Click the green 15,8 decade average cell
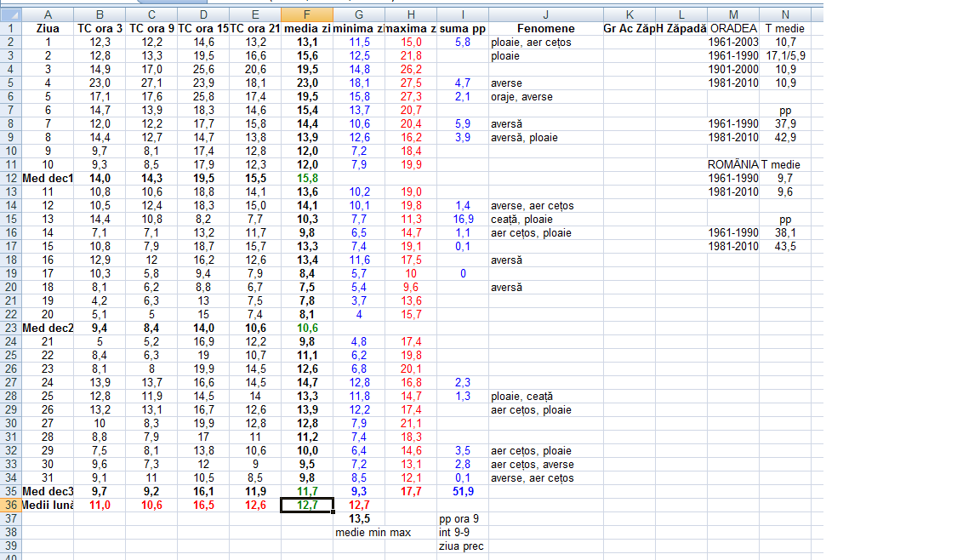This screenshot has height=560, width=980. [307, 178]
